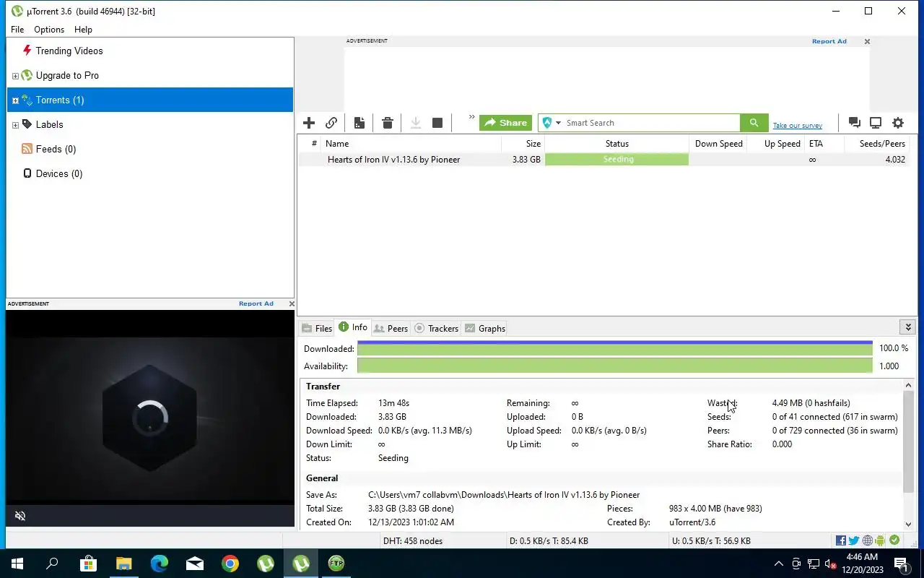Select the Hearts of Iron IV torrent row
This screenshot has width=924, height=578.
605,160
